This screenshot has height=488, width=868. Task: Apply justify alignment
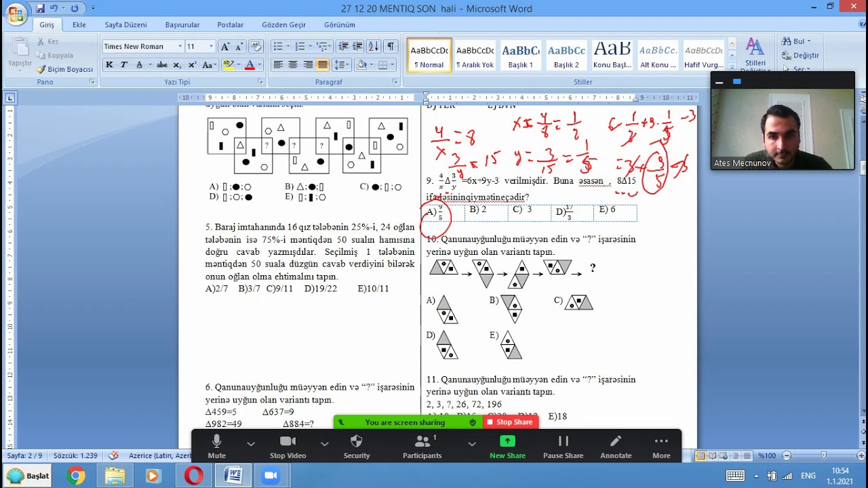pos(323,65)
